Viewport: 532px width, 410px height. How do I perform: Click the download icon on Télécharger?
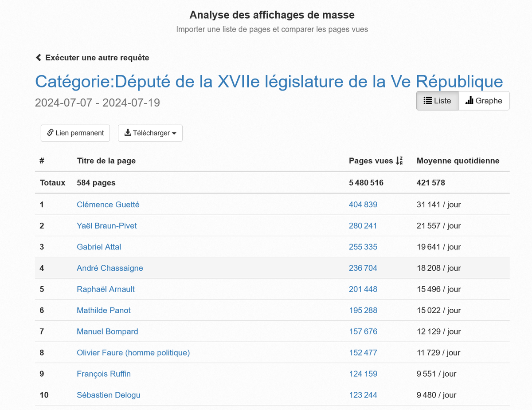[128, 133]
